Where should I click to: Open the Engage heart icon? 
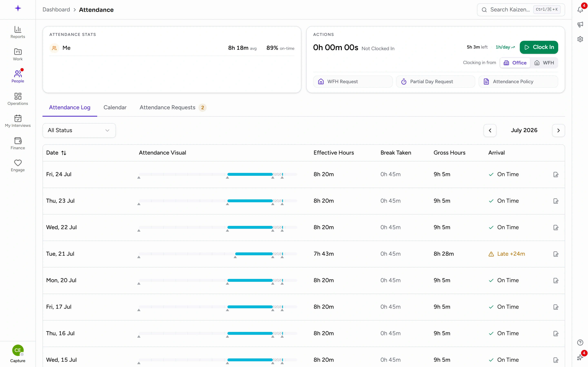point(18,163)
